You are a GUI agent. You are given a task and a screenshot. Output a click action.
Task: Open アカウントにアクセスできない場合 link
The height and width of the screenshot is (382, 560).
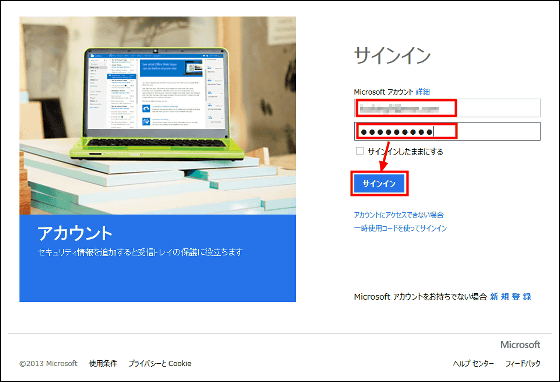pos(399,215)
